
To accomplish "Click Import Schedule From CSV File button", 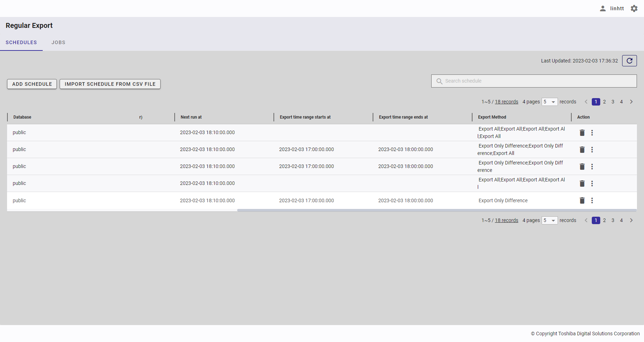I will pos(110,84).
